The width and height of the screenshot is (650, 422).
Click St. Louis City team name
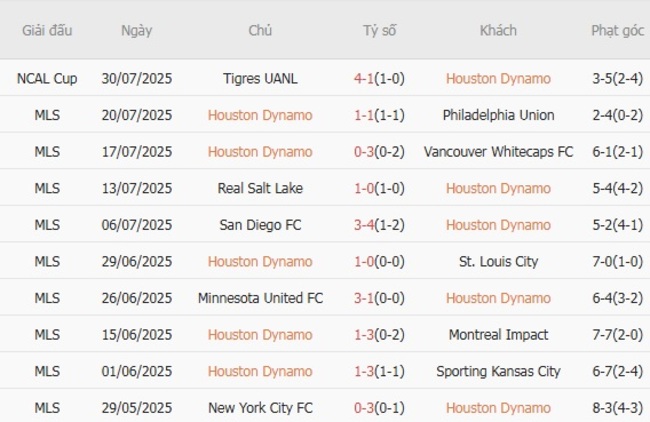498,262
